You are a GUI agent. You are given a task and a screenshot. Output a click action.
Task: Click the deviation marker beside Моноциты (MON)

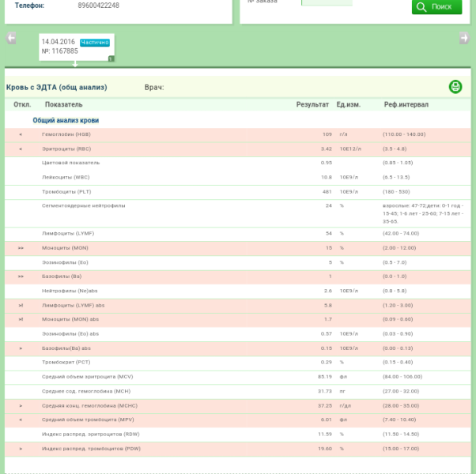[x=21, y=248]
